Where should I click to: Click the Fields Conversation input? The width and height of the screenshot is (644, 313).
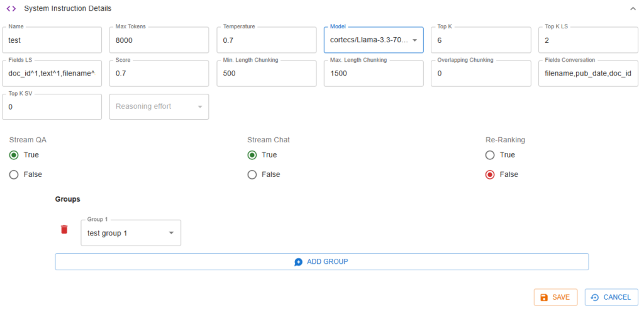[x=588, y=74]
